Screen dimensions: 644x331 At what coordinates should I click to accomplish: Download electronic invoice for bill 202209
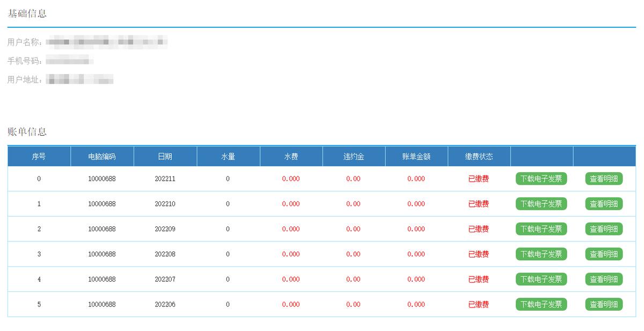[x=541, y=229]
